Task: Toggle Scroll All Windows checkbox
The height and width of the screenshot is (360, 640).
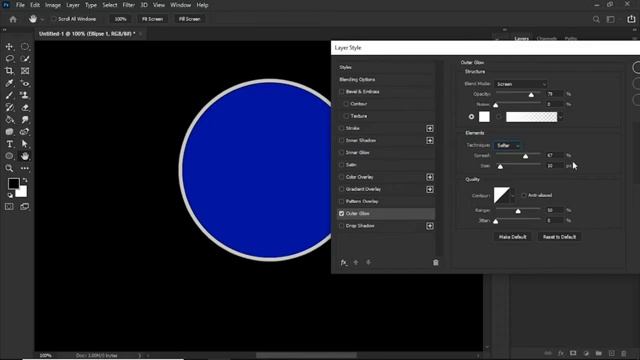Action: coord(53,19)
